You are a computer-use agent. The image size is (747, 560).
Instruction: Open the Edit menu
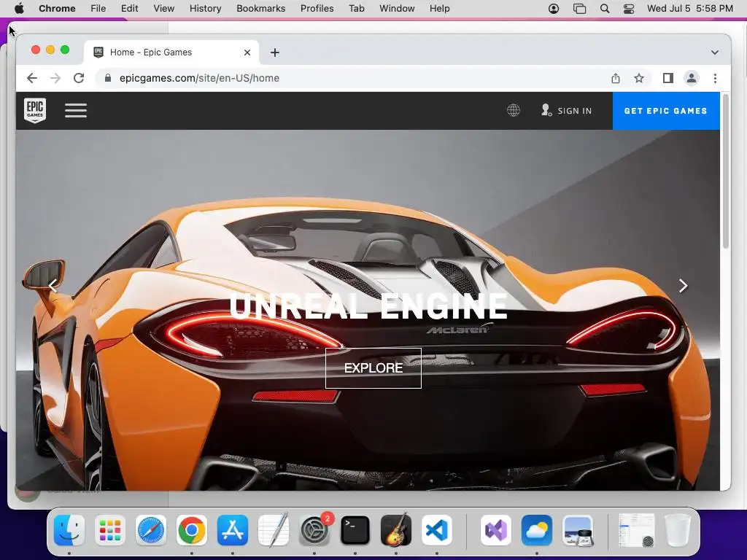coord(130,9)
